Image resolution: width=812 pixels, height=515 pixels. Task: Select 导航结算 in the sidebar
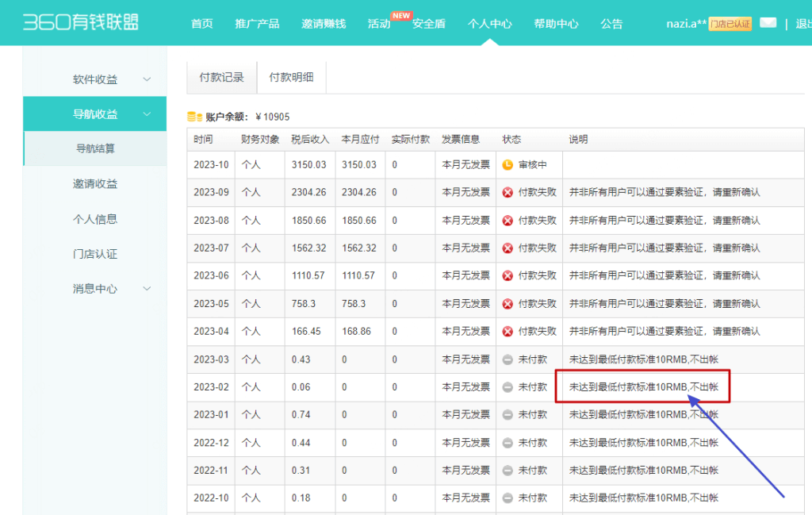95,148
